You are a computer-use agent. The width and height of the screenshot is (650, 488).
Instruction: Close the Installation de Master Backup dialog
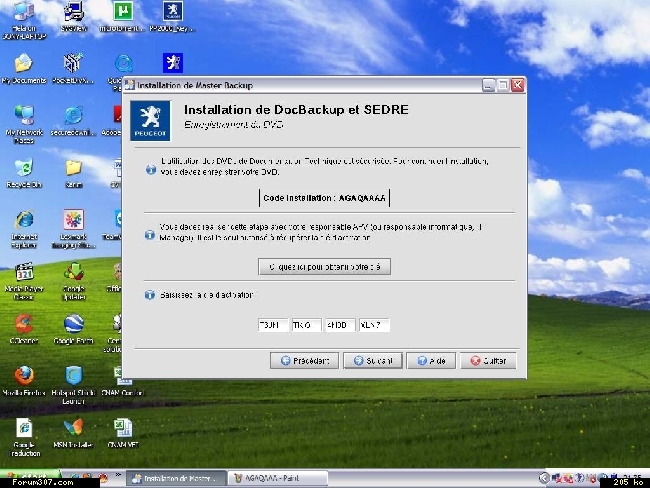518,85
